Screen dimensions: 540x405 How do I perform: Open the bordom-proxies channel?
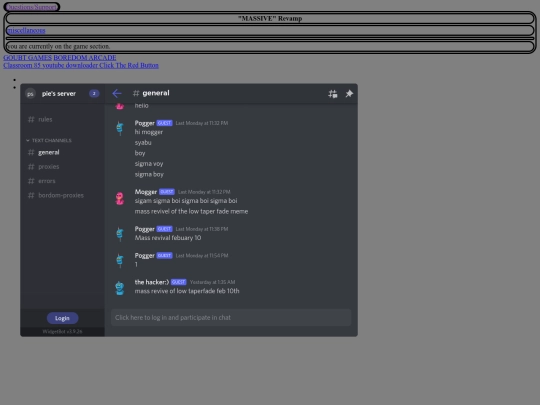click(x=62, y=195)
